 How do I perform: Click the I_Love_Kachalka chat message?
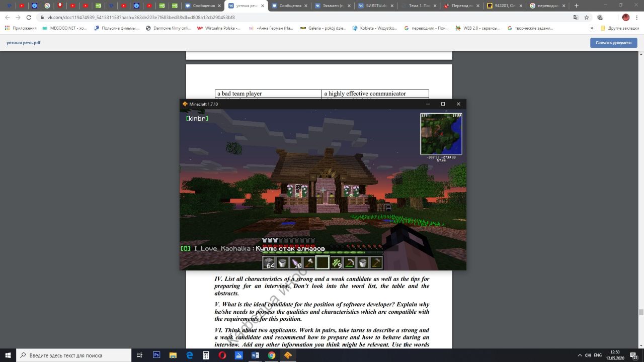253,248
